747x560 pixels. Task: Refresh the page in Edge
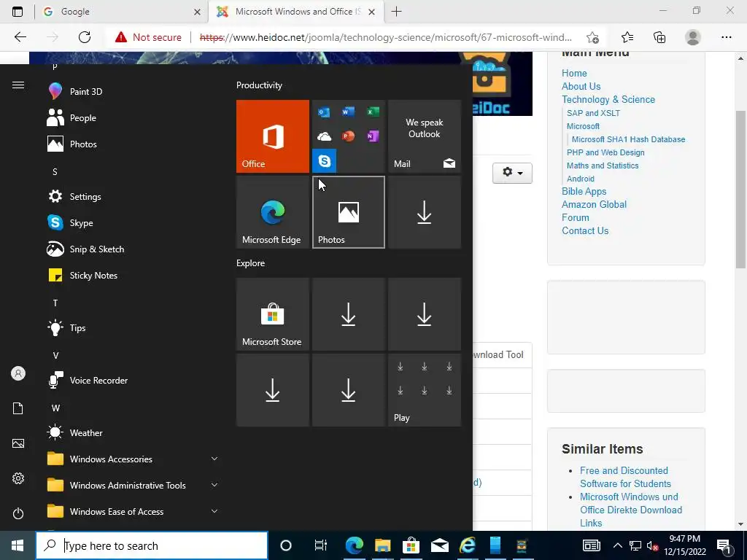(85, 37)
